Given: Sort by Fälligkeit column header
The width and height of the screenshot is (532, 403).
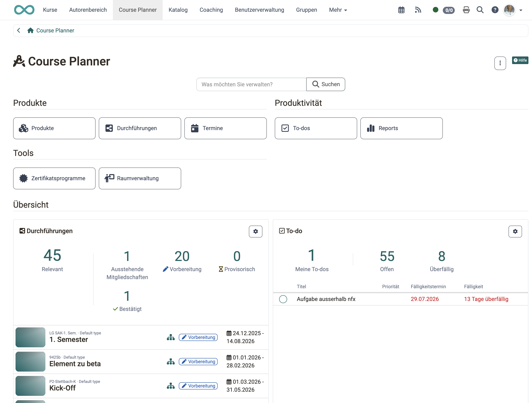Looking at the screenshot, I should [473, 286].
